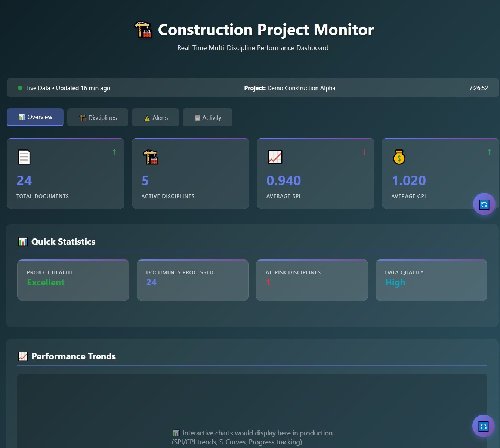Click the 1 at-risk disciplines count

click(268, 282)
